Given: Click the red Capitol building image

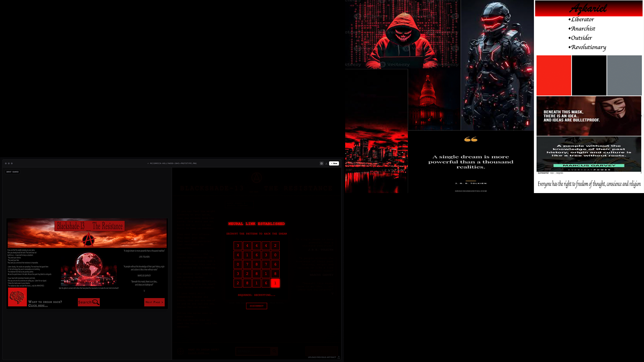Looking at the screenshot, I should point(434,100).
